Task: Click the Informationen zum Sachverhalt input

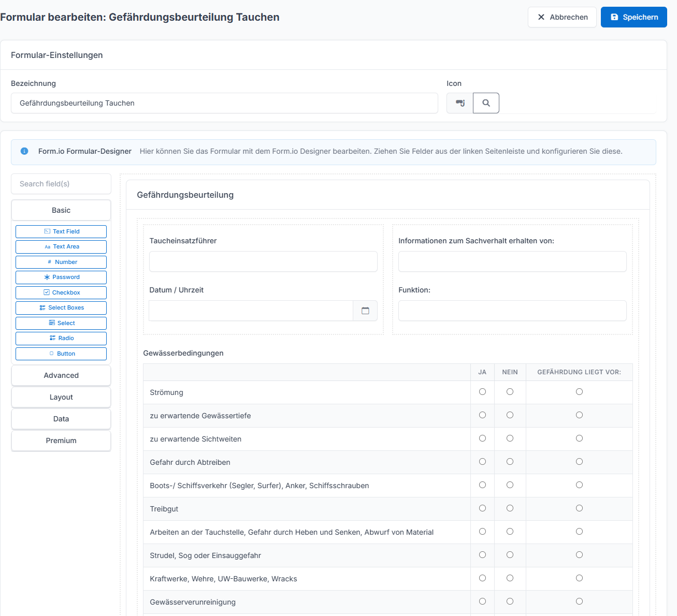Action: (x=512, y=261)
